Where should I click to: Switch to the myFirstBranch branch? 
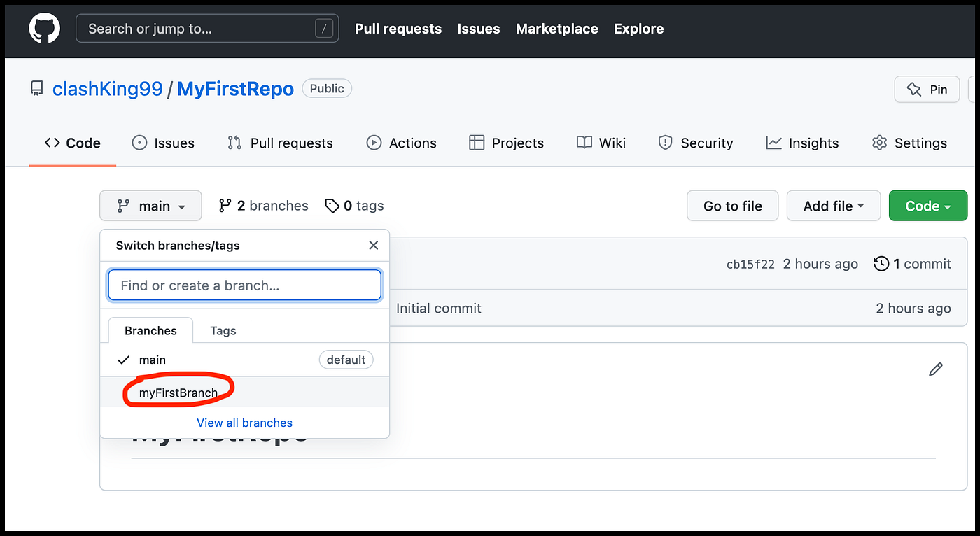pos(245,393)
